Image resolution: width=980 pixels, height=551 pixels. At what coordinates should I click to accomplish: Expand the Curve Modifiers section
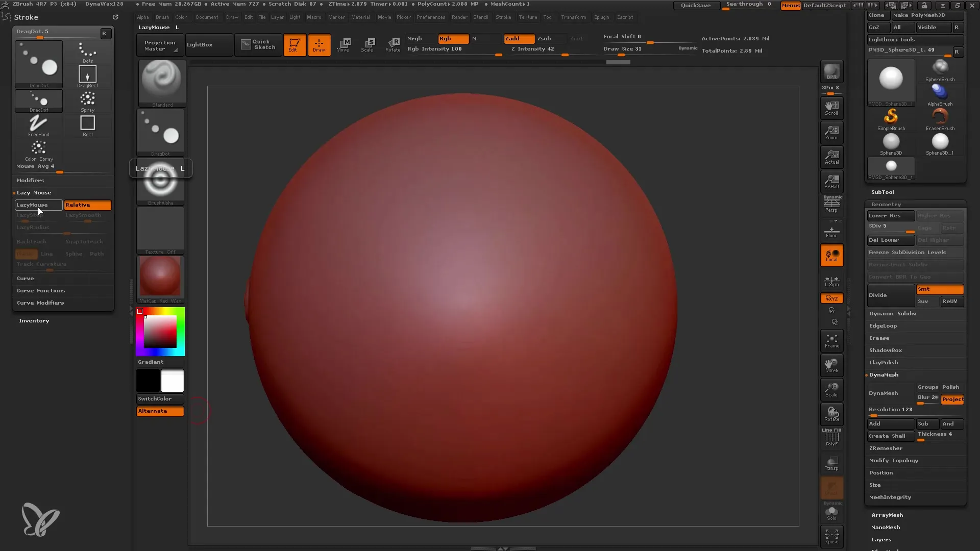40,302
